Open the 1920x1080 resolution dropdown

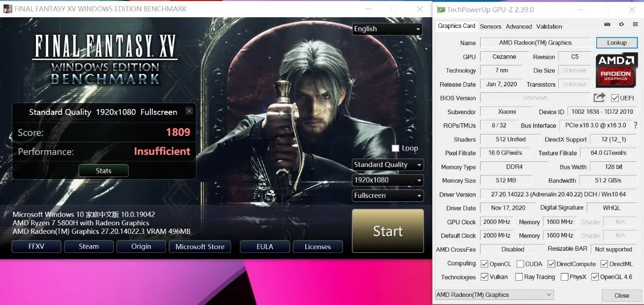(388, 180)
